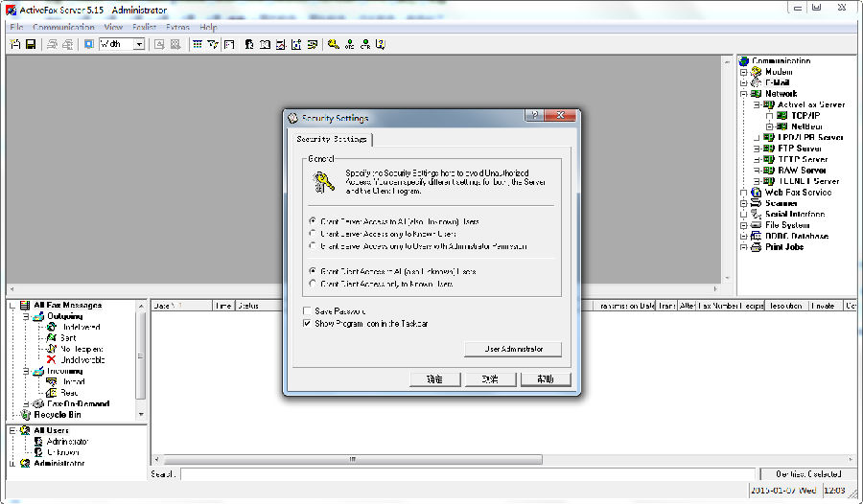Click the User Administrator button

point(513,350)
